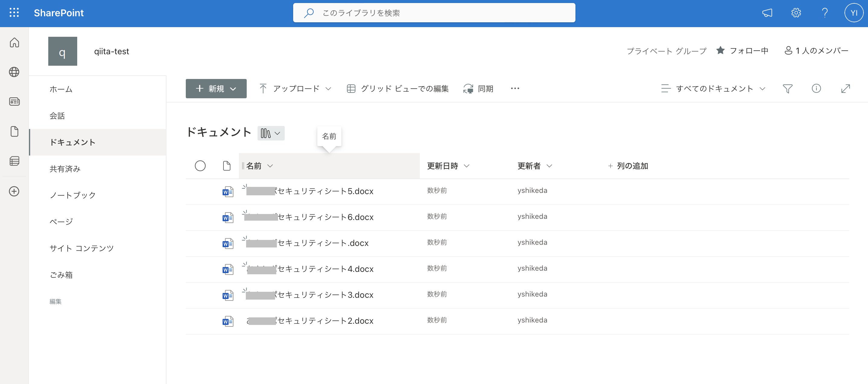Open セキュリティシート5.docx via its Word icon
Viewport: 868px width, 384px height.
pos(227,191)
